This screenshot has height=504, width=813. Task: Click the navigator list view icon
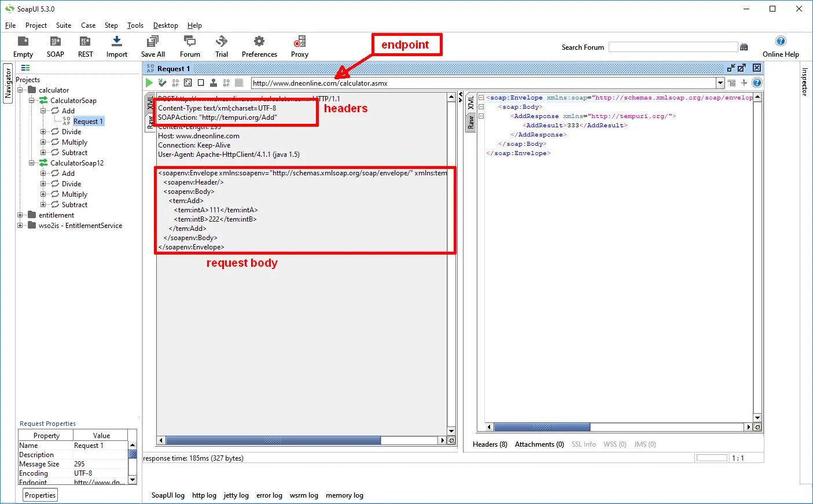click(25, 68)
